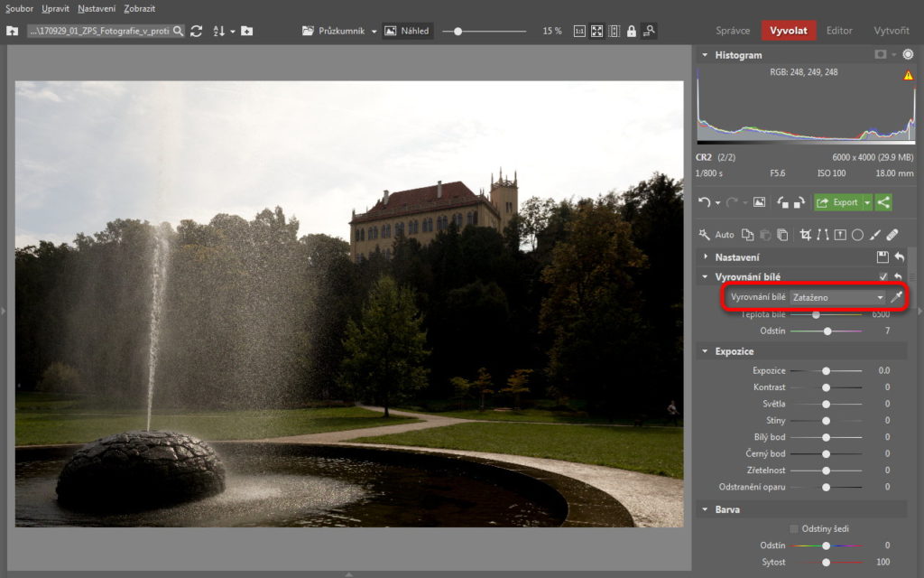Open the Upravit menu
The image size is (924, 578).
point(55,8)
